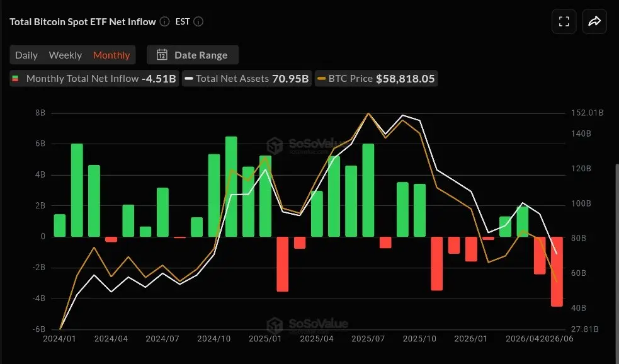Viewport: 619px width, 364px height.
Task: Click the -6B left axis label
Action: 39,329
